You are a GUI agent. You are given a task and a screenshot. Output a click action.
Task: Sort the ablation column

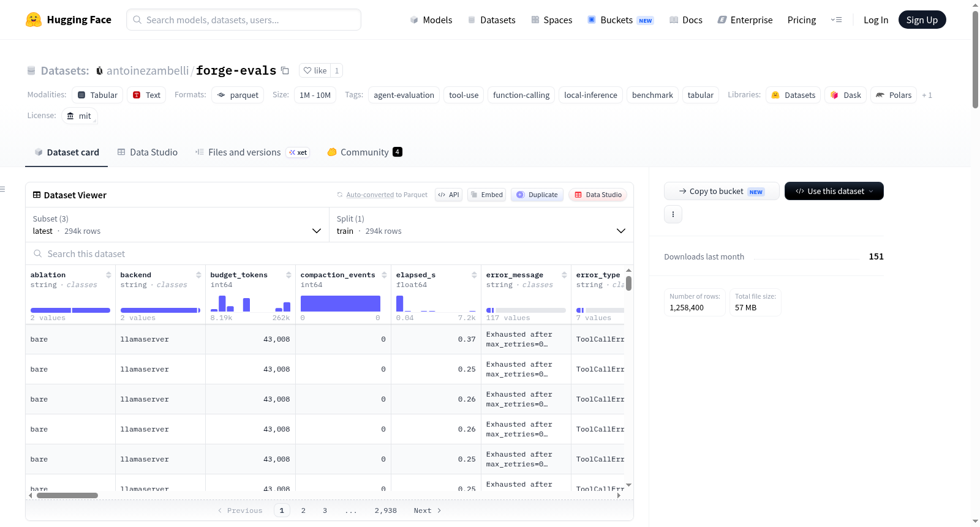point(108,275)
